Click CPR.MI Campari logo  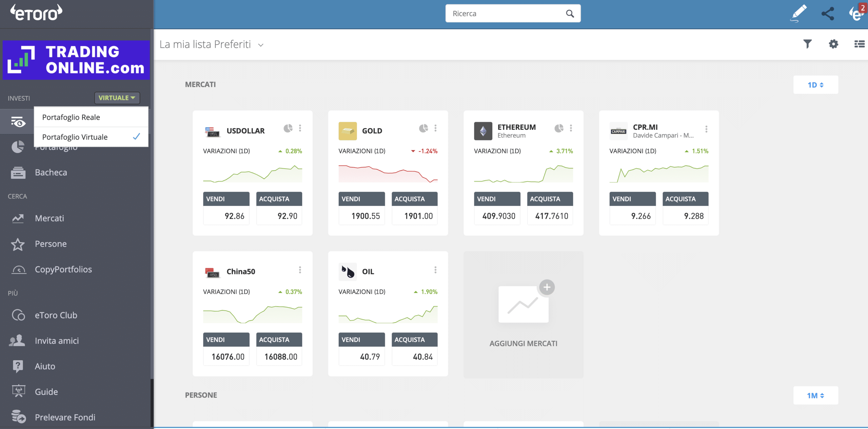[618, 131]
